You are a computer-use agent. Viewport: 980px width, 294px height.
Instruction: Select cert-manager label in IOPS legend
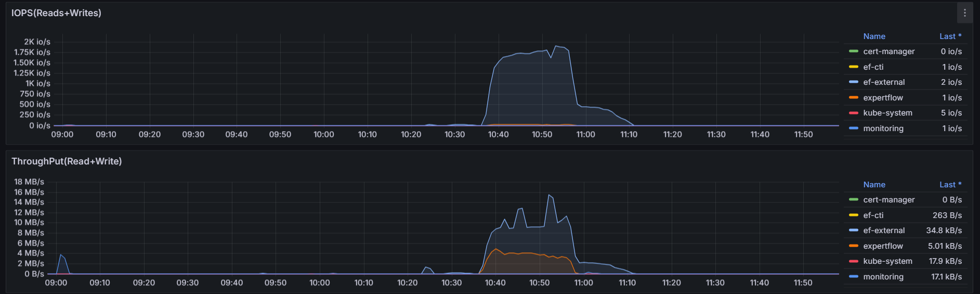[x=888, y=52]
